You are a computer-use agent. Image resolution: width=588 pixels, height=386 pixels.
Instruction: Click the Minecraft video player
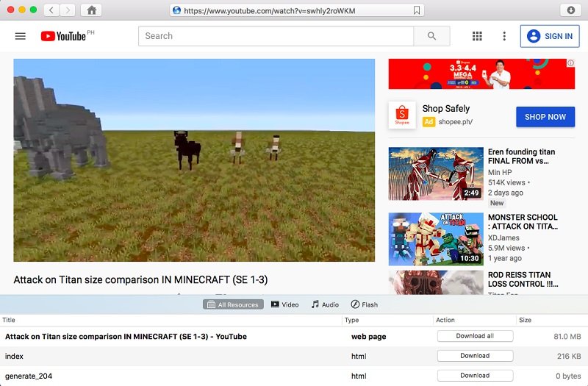click(x=194, y=160)
